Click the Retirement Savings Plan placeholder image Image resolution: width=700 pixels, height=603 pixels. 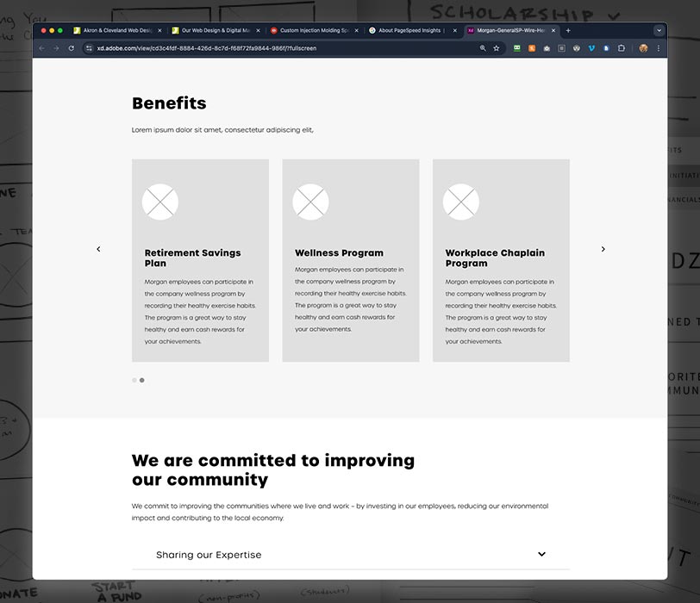point(160,202)
